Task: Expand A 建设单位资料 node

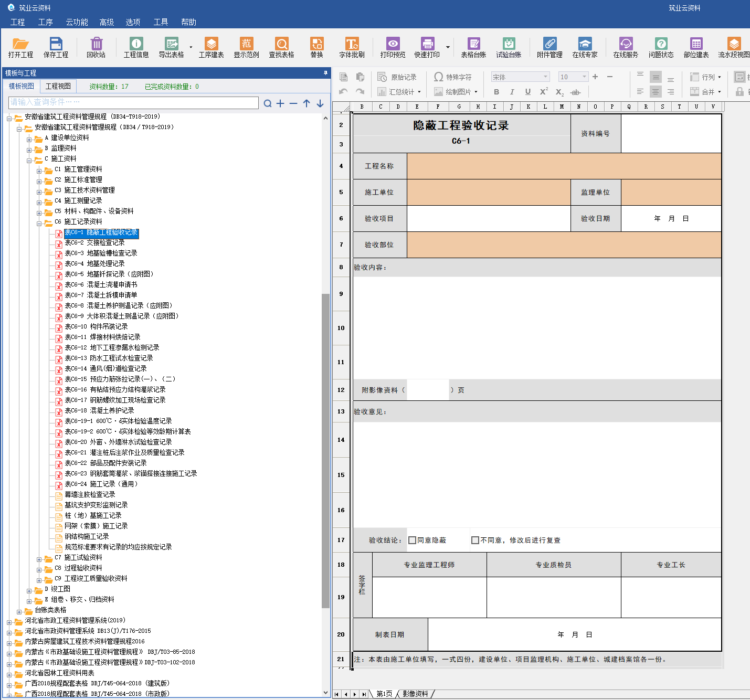Action: click(29, 140)
